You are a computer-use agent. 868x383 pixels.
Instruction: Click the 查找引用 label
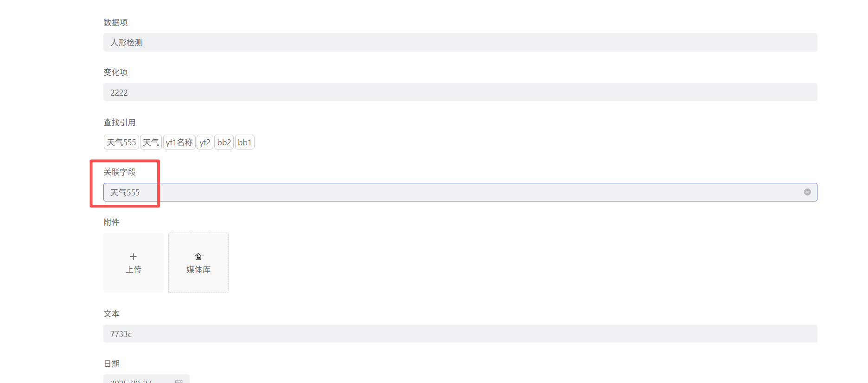[x=120, y=122]
